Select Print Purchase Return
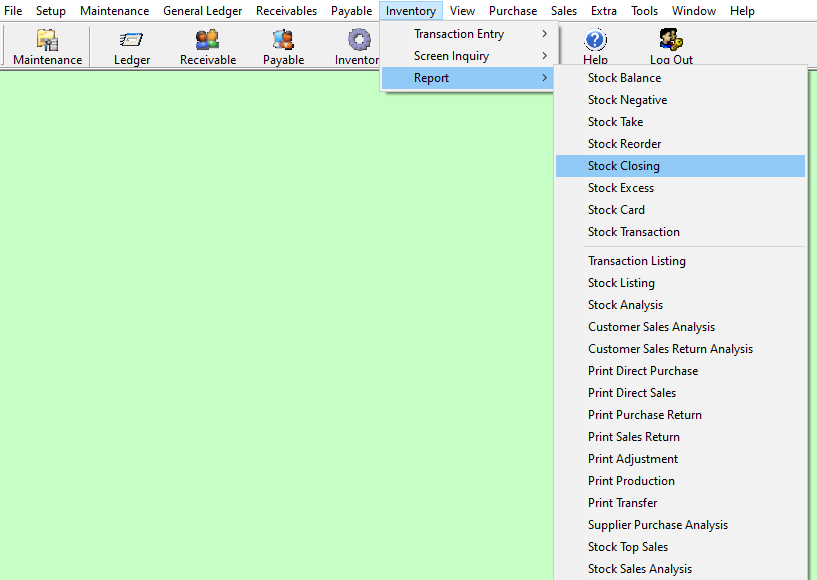The image size is (817, 580). point(680,415)
